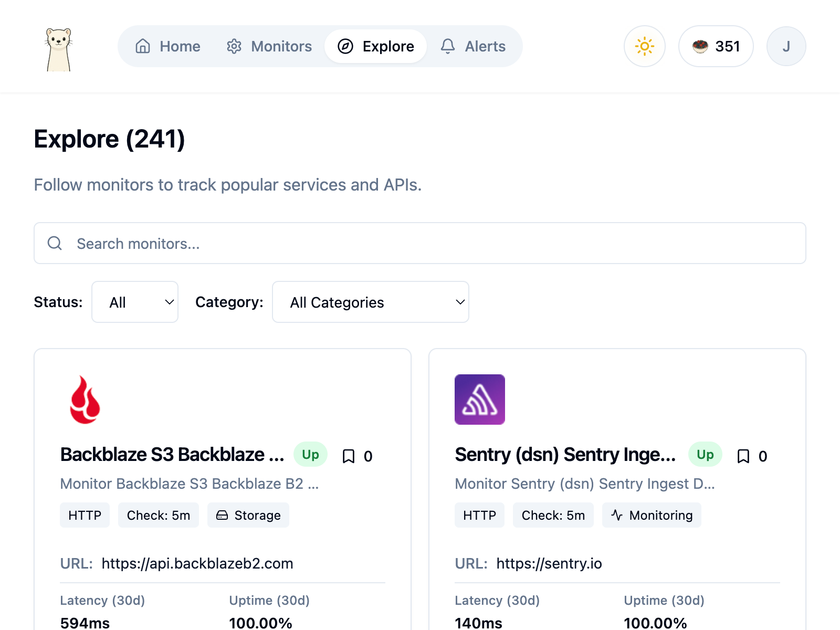Expand the Status filter dropdown
This screenshot has width=840, height=630.
pyautogui.click(x=135, y=302)
